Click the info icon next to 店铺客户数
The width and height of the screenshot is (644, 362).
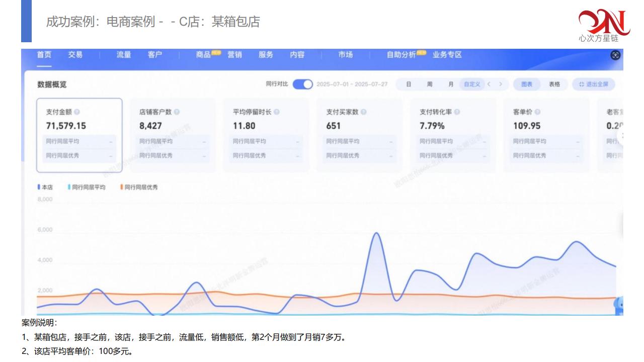tap(177, 112)
